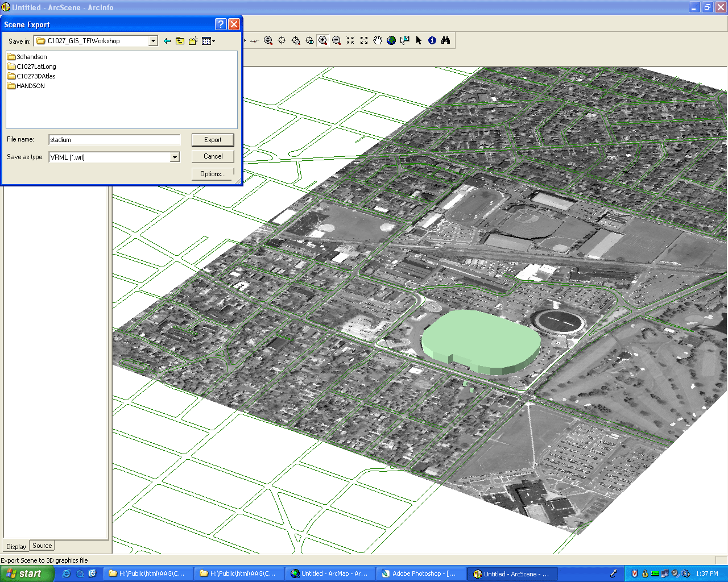728x582 pixels.
Task: Open the Options... button
Action: (x=213, y=174)
